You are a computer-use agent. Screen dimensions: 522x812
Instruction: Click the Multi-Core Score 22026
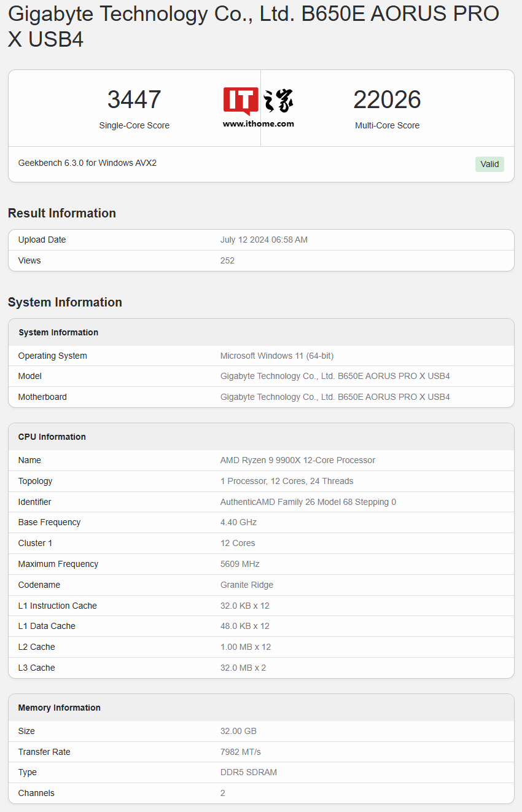(387, 100)
